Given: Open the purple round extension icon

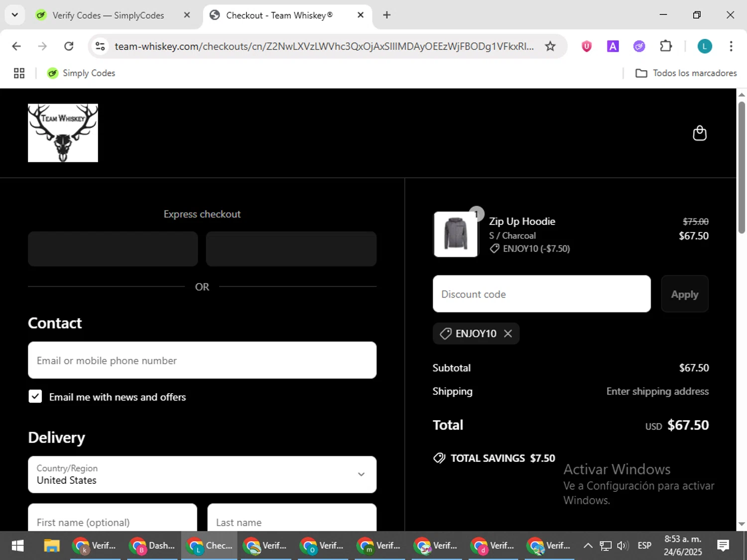Looking at the screenshot, I should pos(639,46).
